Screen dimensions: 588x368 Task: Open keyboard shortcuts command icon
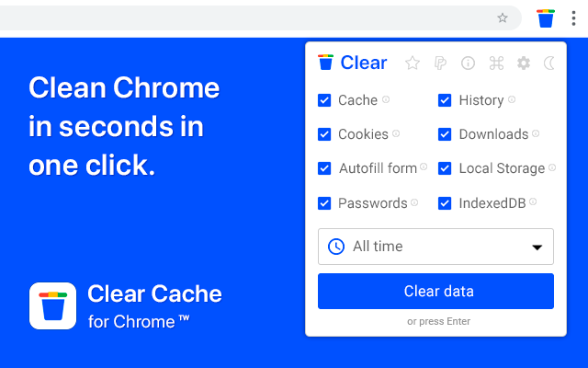click(x=496, y=63)
